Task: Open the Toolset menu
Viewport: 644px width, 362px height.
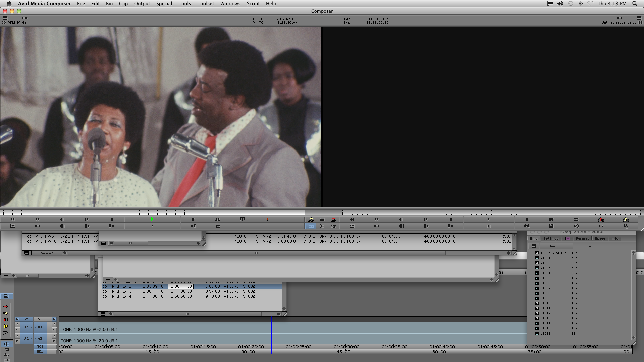Action: click(205, 4)
